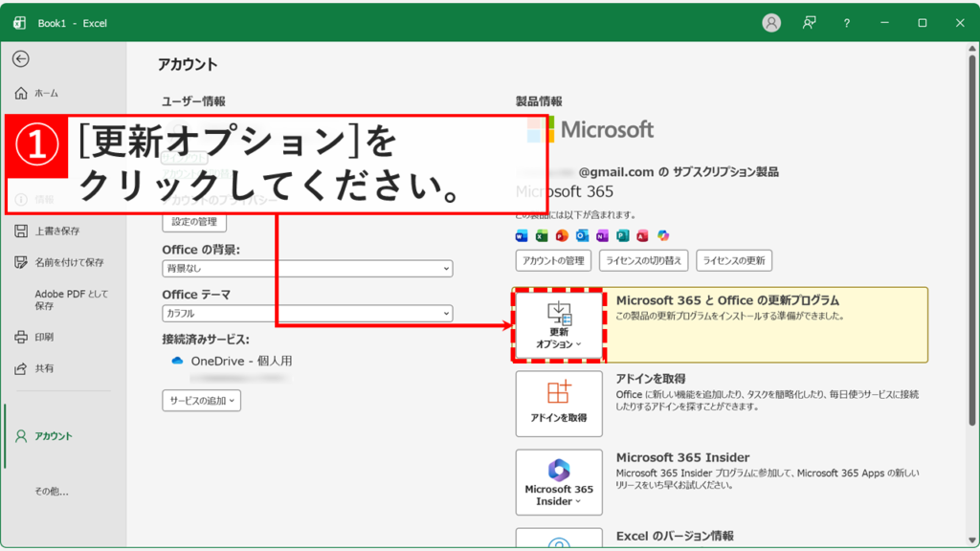Open Microsoft 365 Insider dropdown button

pyautogui.click(x=559, y=482)
